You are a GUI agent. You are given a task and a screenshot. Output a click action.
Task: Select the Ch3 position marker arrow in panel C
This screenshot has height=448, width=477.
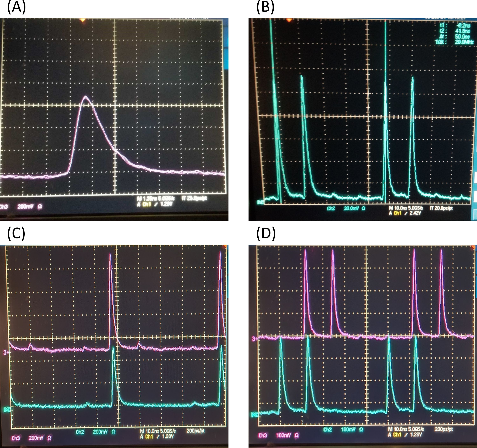6,352
